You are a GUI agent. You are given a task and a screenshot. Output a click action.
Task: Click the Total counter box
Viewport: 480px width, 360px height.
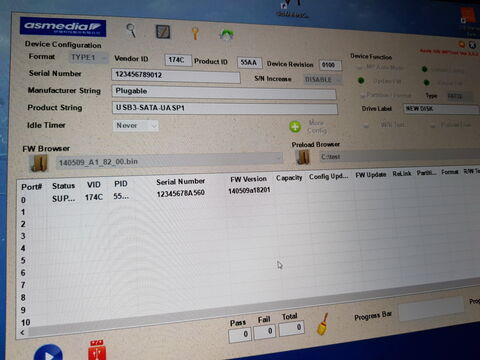[x=292, y=328]
